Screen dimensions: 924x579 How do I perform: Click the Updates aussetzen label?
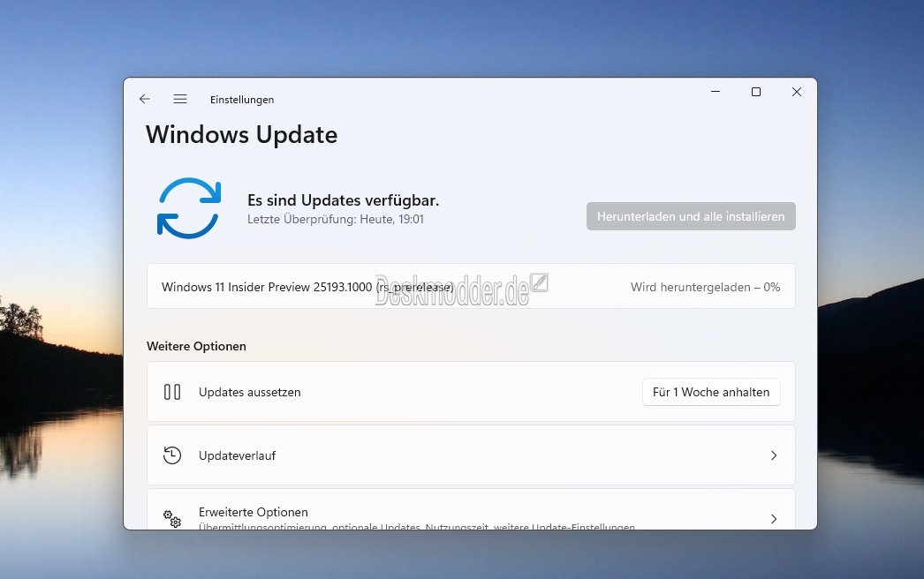pos(250,392)
